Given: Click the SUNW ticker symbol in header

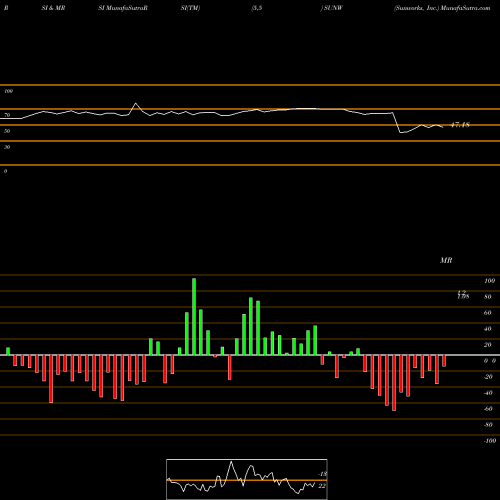Looking at the screenshot, I should tap(333, 8).
